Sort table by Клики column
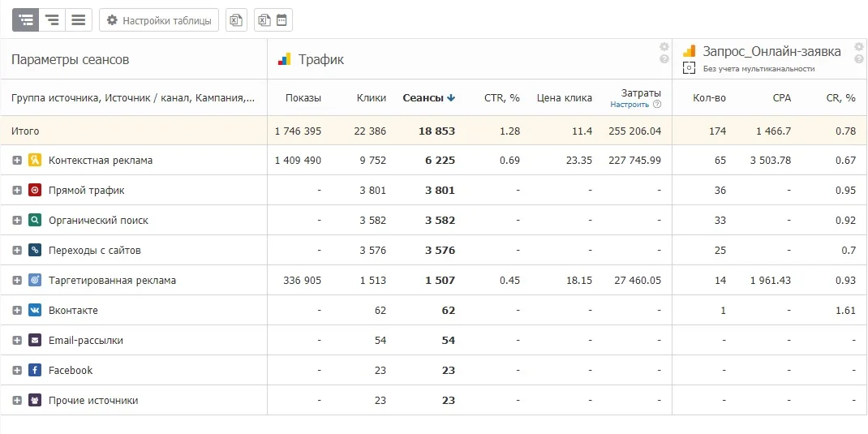This screenshot has height=434, width=868. (371, 98)
